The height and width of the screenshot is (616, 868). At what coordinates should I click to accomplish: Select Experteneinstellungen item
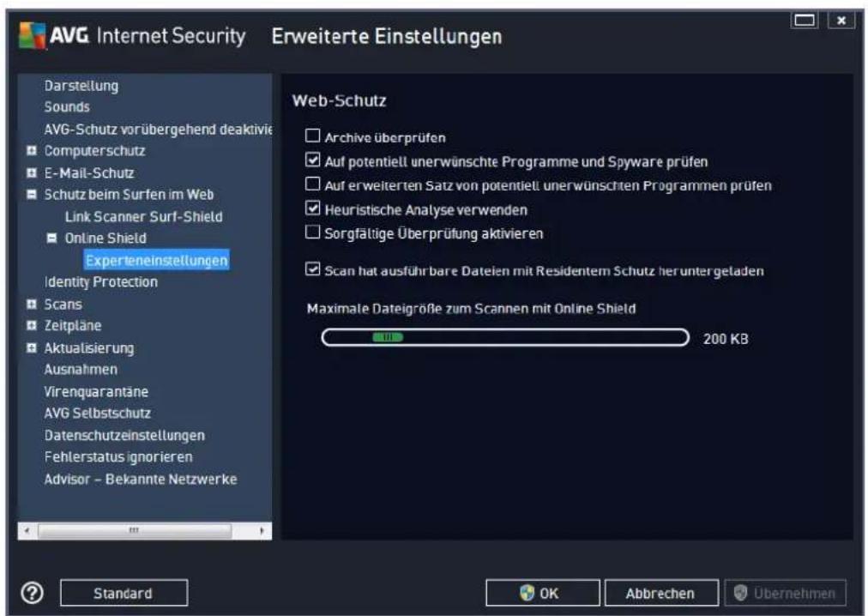tap(157, 260)
